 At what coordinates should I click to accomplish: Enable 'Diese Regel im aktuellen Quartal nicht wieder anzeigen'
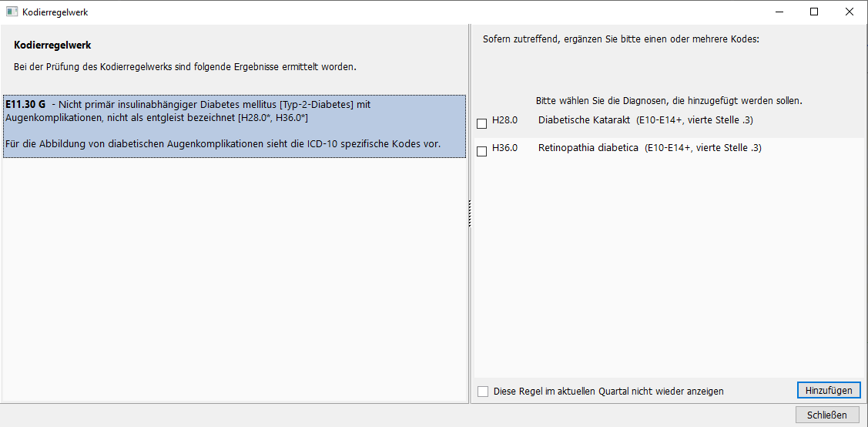coord(483,392)
